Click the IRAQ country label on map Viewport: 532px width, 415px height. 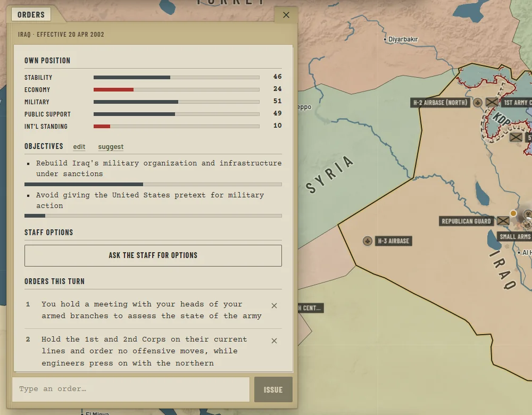click(x=503, y=270)
